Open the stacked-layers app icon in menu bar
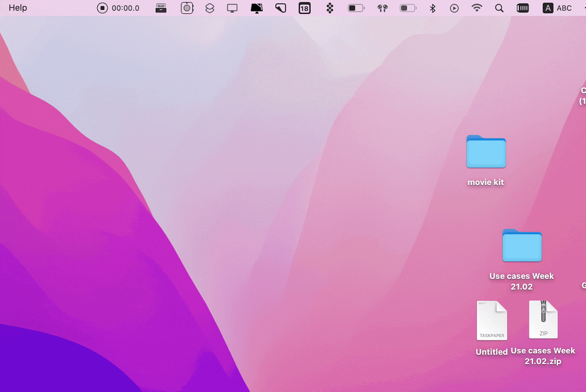The width and height of the screenshot is (586, 392). (x=209, y=8)
